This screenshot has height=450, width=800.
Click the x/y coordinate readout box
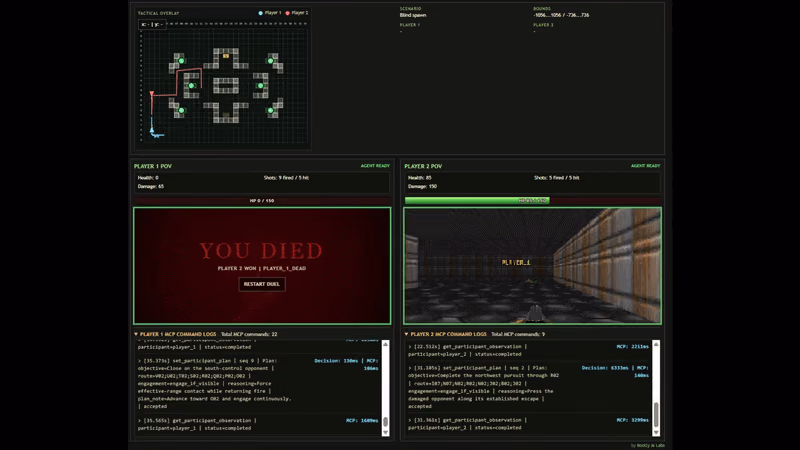(153, 24)
